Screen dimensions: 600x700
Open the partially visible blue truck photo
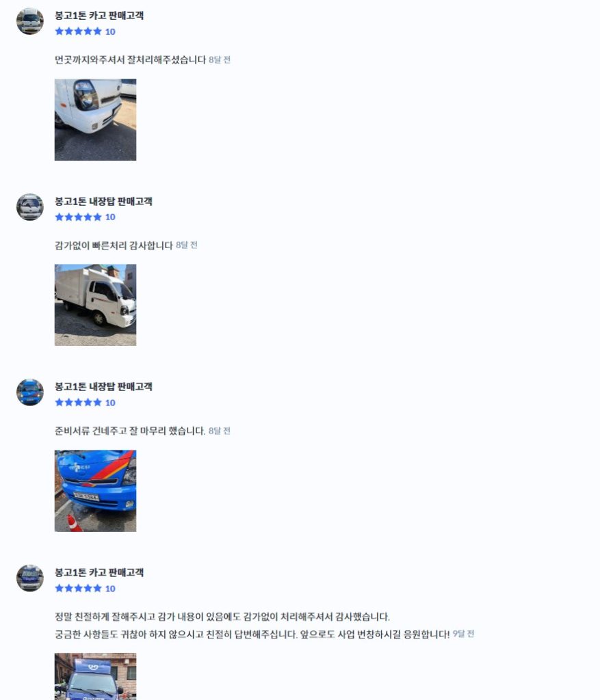tap(95, 676)
